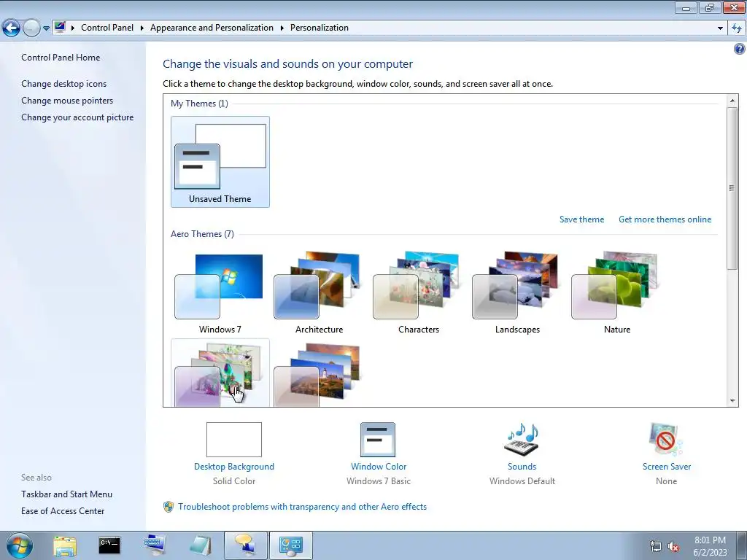Image resolution: width=747 pixels, height=560 pixels.
Task: Click the Forward navigation arrow
Action: point(31,28)
